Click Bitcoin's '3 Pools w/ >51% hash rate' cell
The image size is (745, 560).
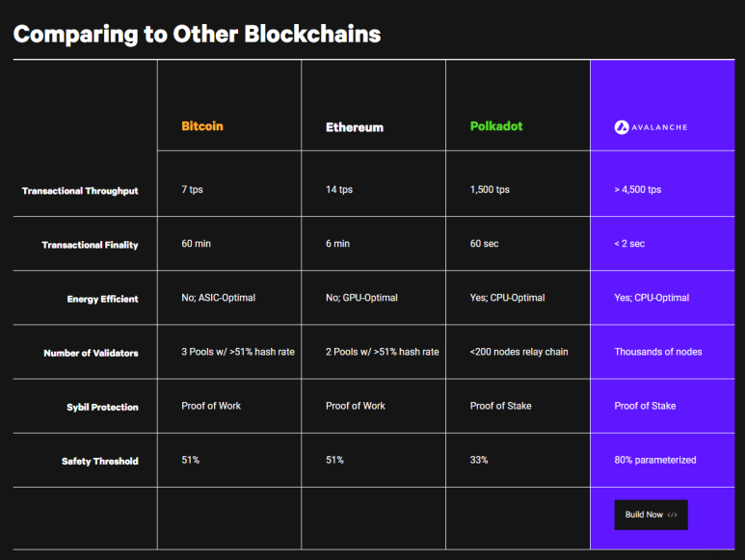(238, 352)
